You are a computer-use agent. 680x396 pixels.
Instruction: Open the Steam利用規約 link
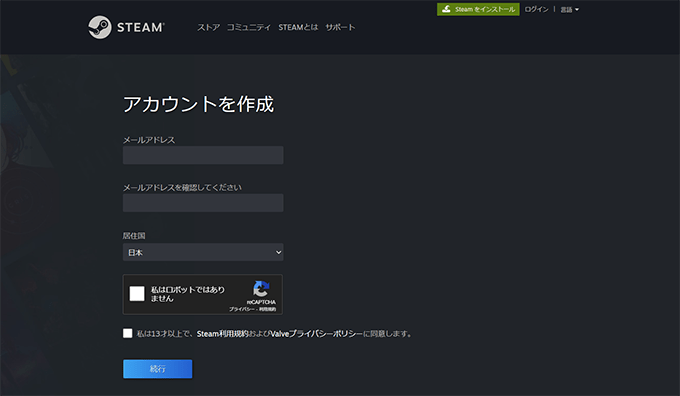tap(222, 334)
